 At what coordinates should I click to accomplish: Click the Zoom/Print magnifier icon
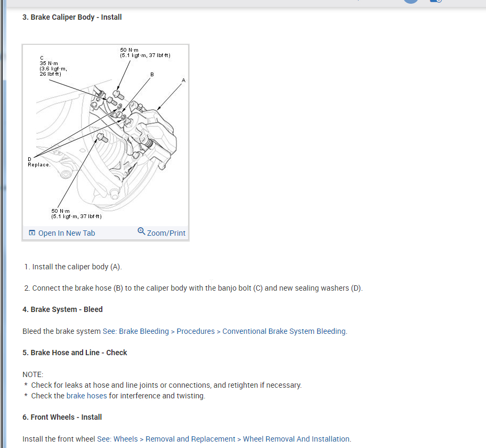click(141, 231)
